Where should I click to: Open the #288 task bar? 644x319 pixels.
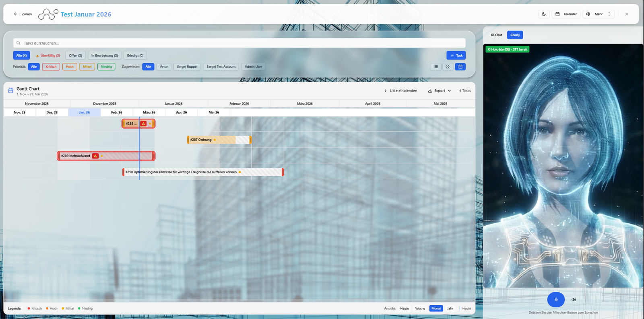pos(138,123)
